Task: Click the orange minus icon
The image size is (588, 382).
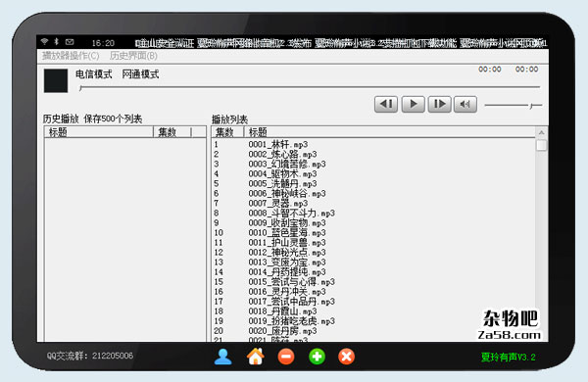Action: tap(286, 357)
